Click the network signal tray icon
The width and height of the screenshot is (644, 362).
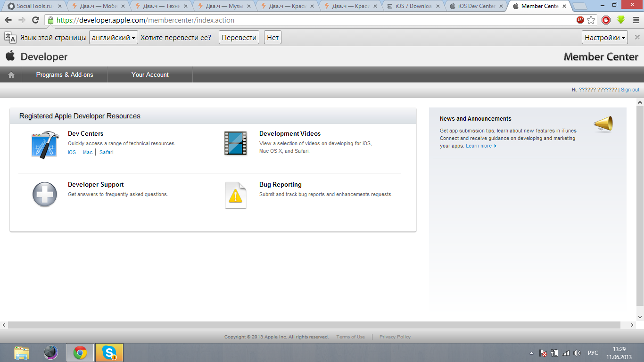pos(566,353)
